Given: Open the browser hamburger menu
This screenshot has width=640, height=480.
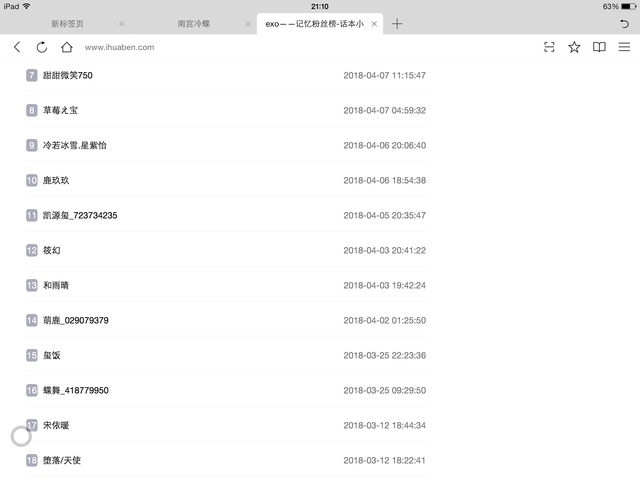Looking at the screenshot, I should pyautogui.click(x=624, y=47).
